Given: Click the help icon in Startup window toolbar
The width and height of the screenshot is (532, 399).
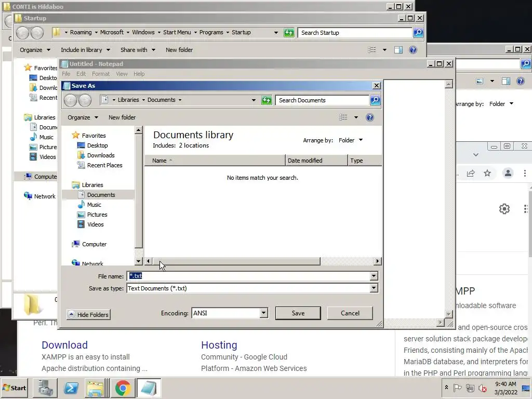Looking at the screenshot, I should (x=413, y=50).
